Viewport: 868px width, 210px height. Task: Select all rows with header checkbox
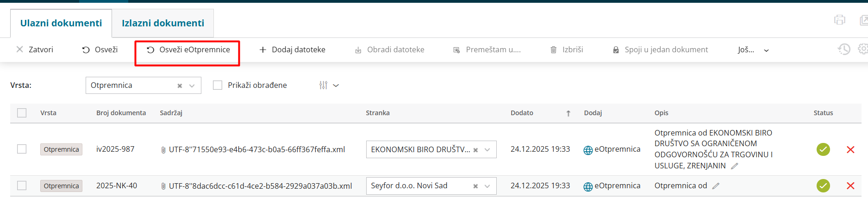pyautogui.click(x=22, y=113)
